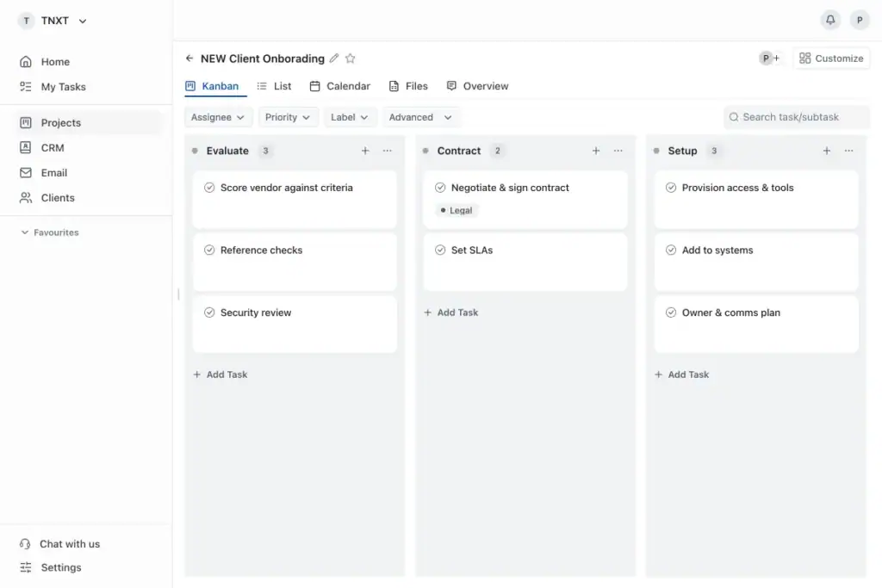Open the Priority filter dropdown

[x=288, y=117]
